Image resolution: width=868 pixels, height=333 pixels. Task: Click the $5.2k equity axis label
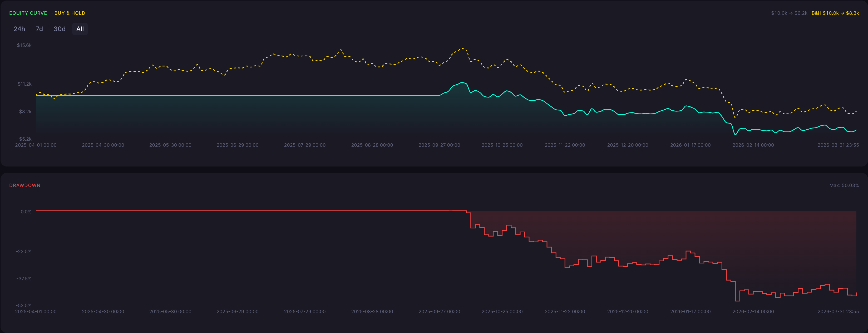pos(25,139)
